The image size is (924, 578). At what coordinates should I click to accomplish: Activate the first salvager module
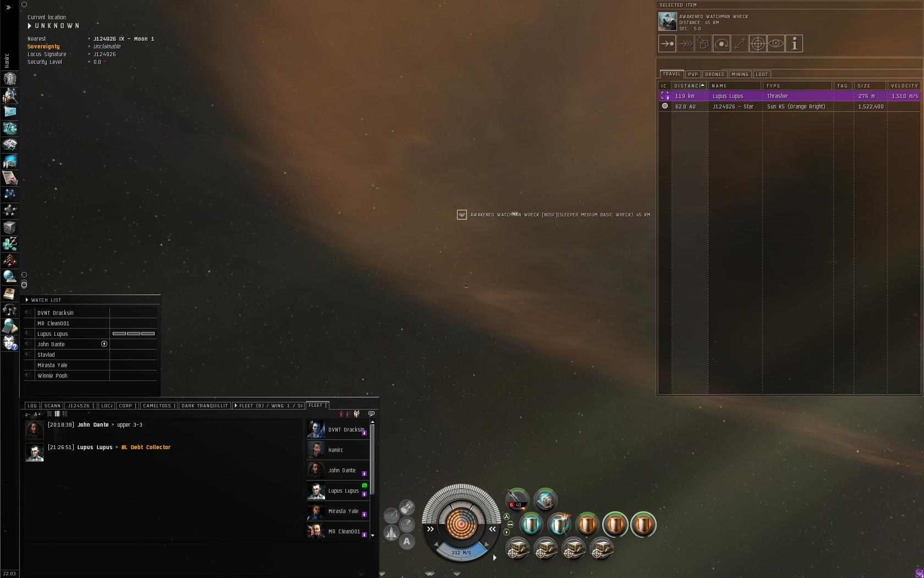pyautogui.click(x=517, y=549)
